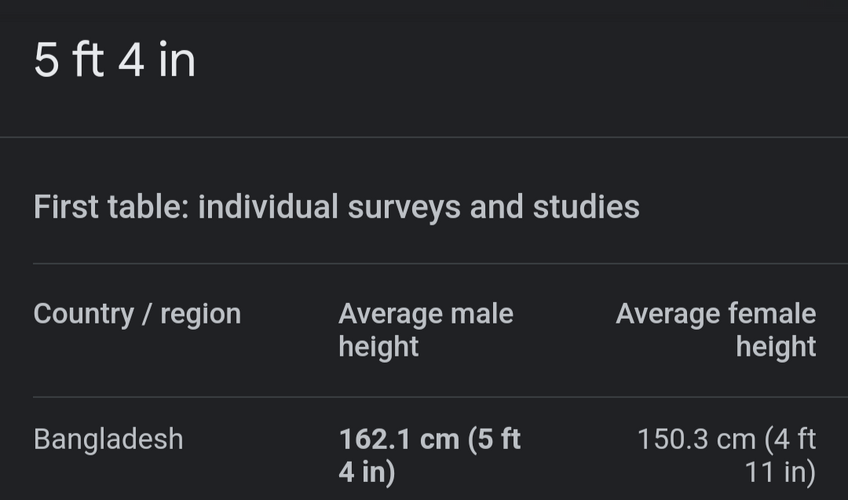
Task: Click the word "height" beneath "Average male"
Action: 378,347
